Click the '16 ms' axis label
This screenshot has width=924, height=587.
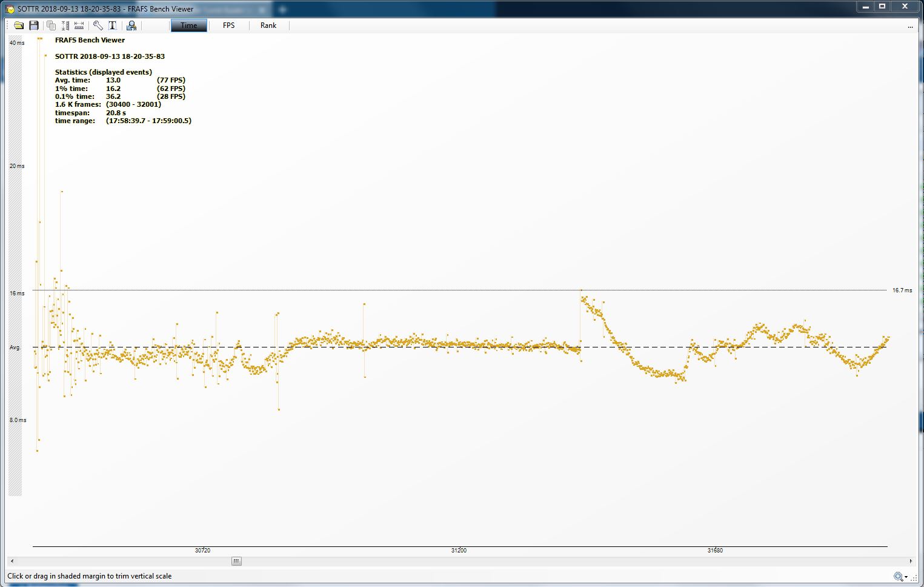click(x=17, y=293)
